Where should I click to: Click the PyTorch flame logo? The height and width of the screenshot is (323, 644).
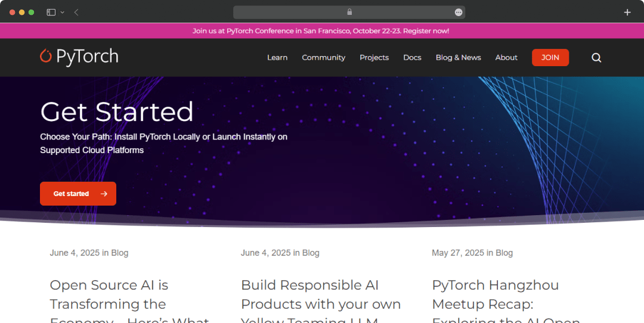pos(45,56)
